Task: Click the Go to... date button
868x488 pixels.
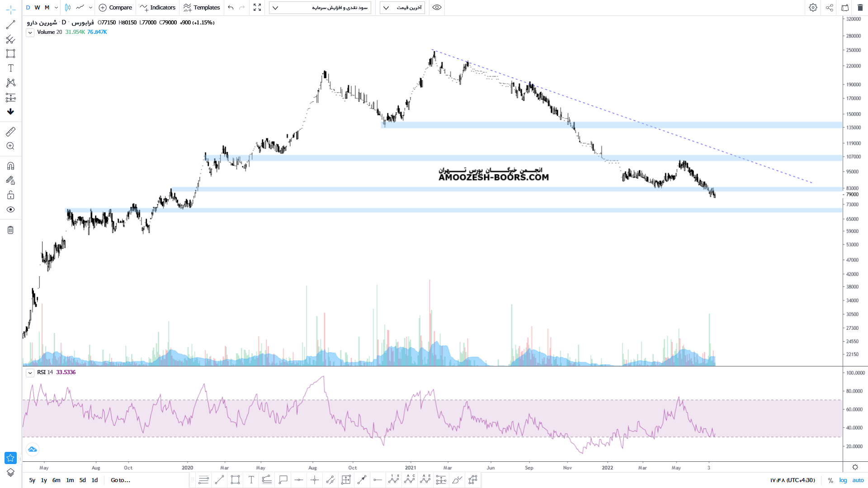Action: [x=120, y=480]
